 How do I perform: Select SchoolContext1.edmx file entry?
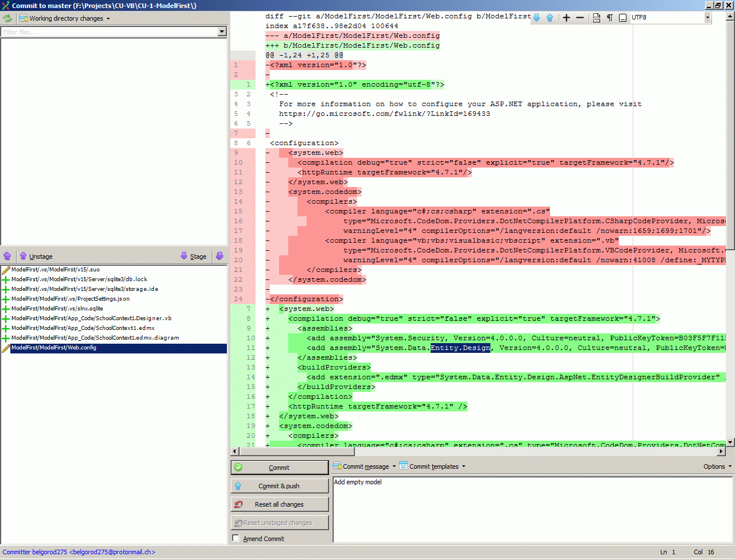point(83,328)
